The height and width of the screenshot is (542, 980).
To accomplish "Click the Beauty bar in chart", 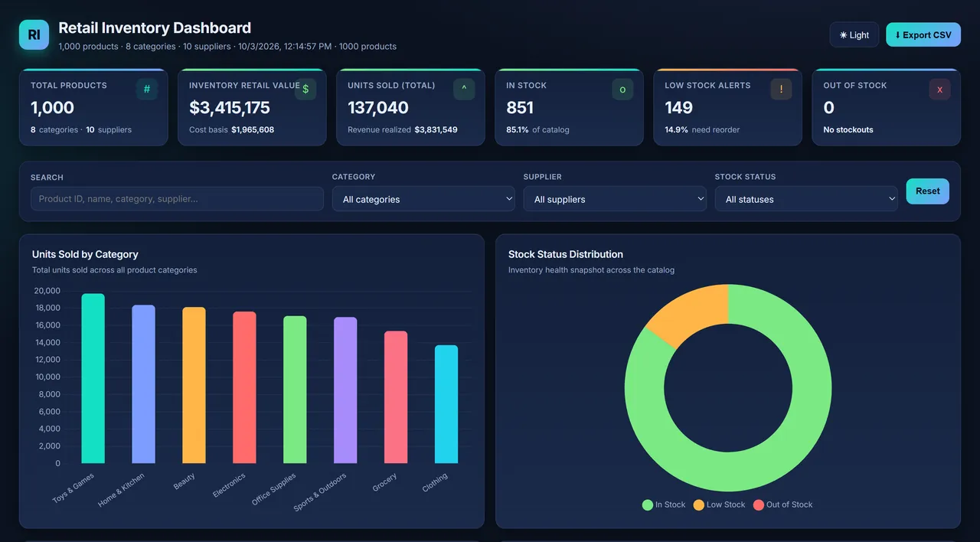I will tap(194, 385).
